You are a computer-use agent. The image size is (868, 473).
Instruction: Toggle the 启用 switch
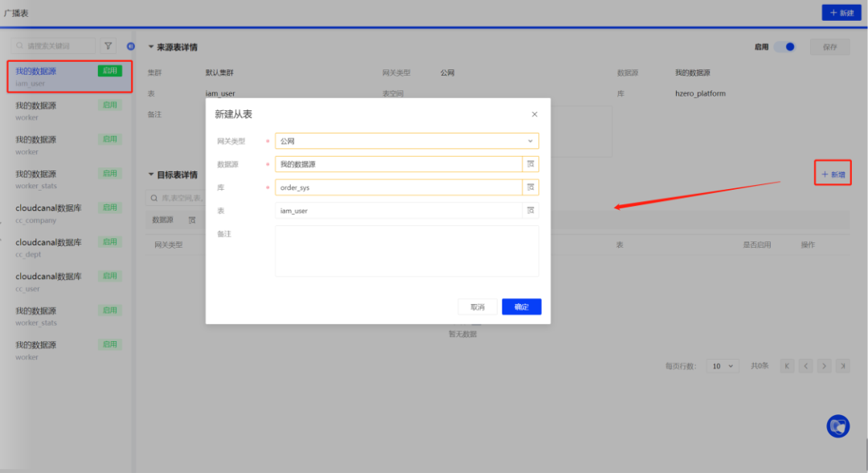[784, 47]
